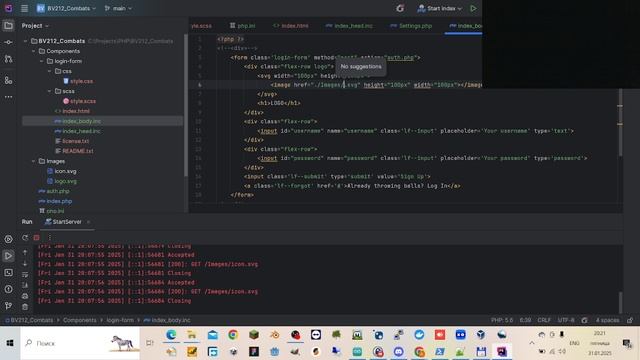Clear all console output
Screen dimensions: 640x360
coord(25,307)
